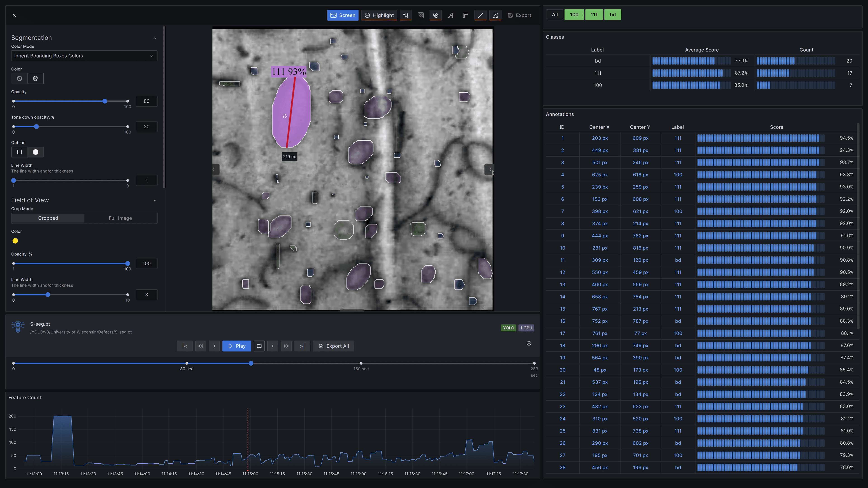
Task: Open the filter adjustment sliders icon
Action: 406,15
